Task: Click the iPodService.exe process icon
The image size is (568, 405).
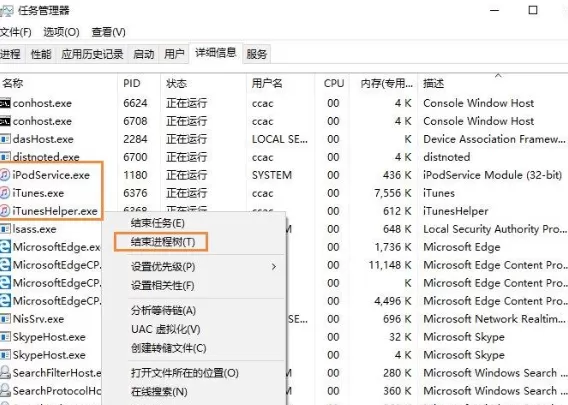Action: [5, 175]
